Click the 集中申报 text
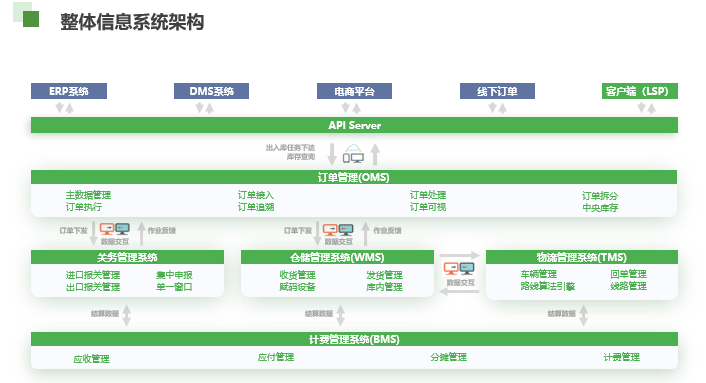The image size is (706, 383). coord(174,275)
